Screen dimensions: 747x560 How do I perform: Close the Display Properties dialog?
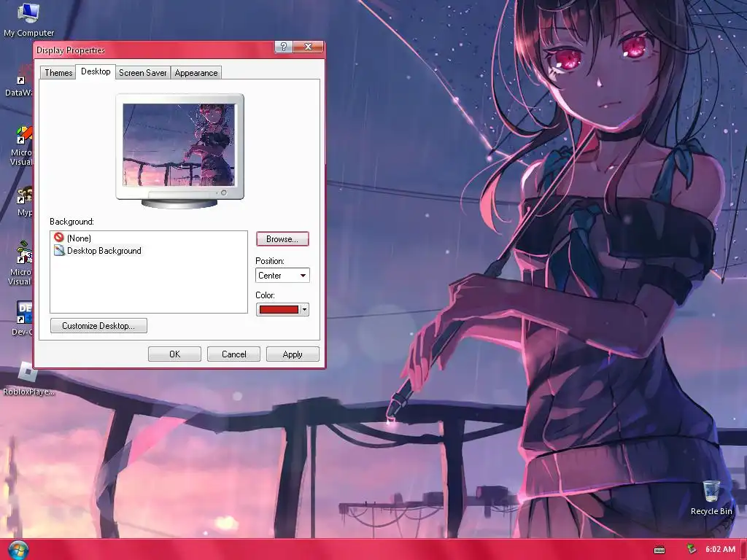coord(309,47)
